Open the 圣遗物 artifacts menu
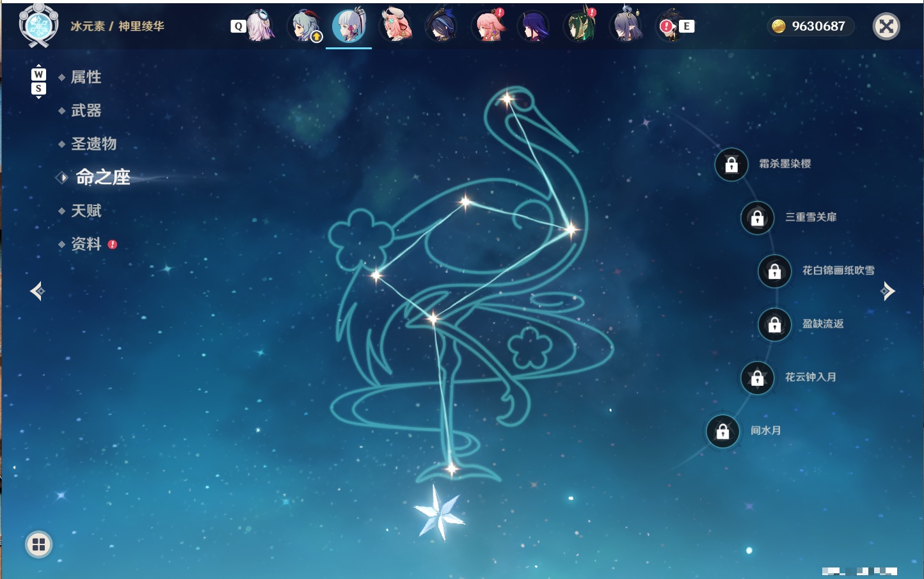Screen dimensions: 924x579 coord(93,144)
